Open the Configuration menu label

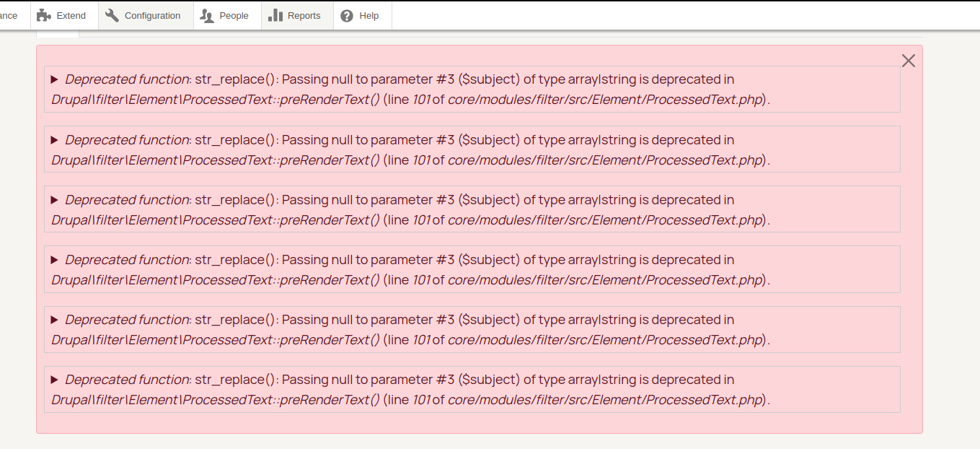click(x=152, y=15)
